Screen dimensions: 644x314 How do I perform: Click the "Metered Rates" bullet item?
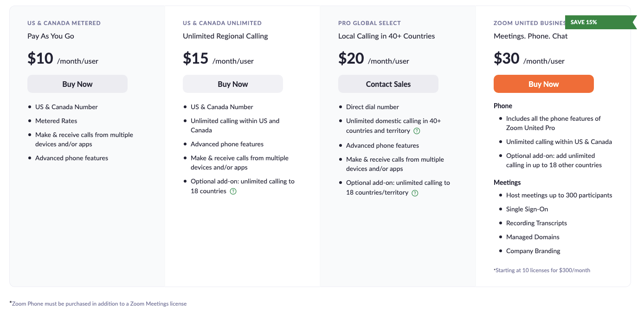tap(56, 121)
